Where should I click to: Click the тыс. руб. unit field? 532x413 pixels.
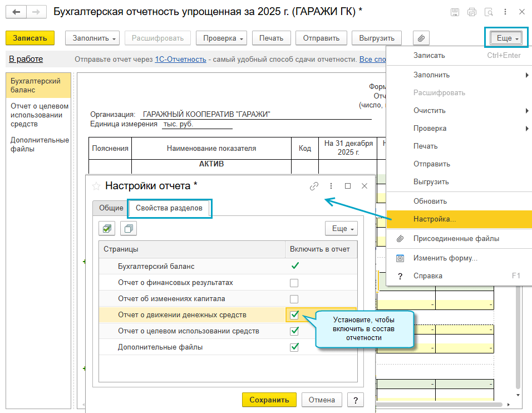[197, 124]
